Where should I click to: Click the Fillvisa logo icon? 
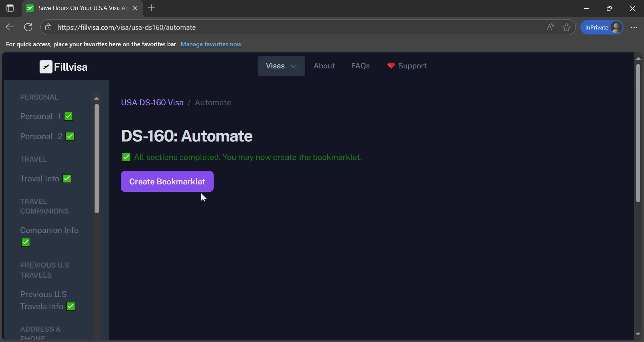(46, 67)
